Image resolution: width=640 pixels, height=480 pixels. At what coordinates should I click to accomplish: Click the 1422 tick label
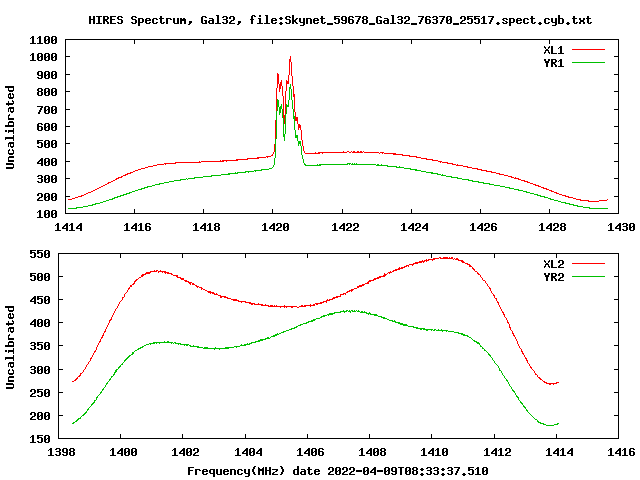pyautogui.click(x=345, y=227)
